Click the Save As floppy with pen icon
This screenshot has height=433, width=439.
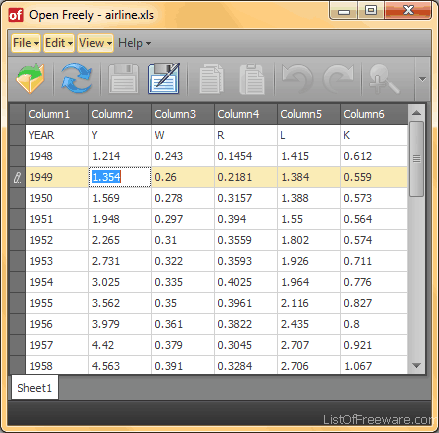164,79
